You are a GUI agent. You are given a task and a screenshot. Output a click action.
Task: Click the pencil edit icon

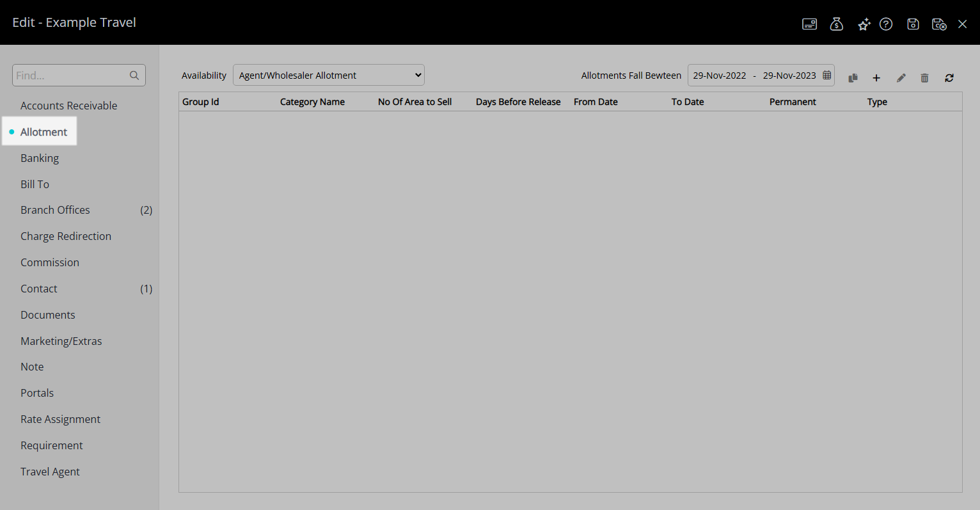click(x=901, y=78)
